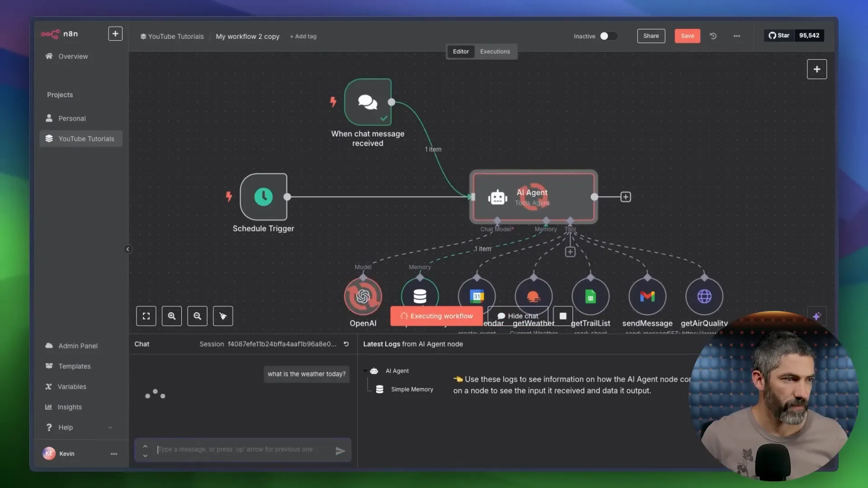The image size is (868, 488).
Task: Click the fit-to-view canvas button
Action: point(146,316)
